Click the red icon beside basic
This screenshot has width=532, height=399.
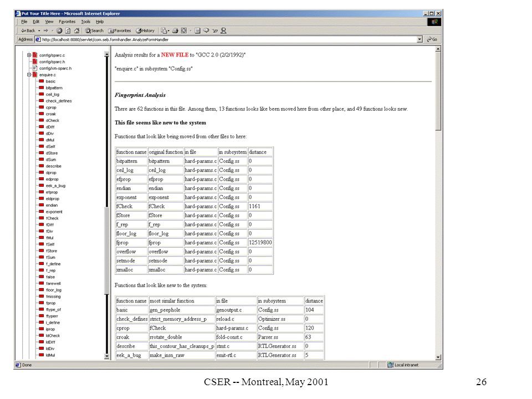point(42,81)
